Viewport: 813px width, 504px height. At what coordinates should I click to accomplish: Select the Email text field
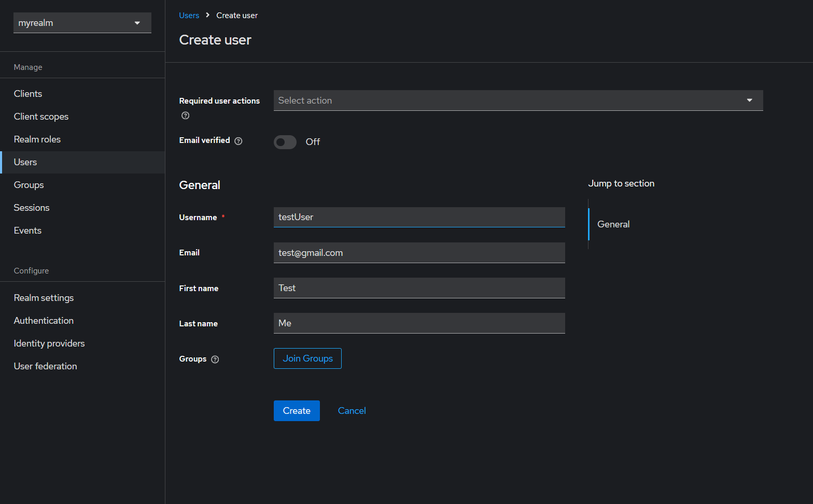[419, 253]
